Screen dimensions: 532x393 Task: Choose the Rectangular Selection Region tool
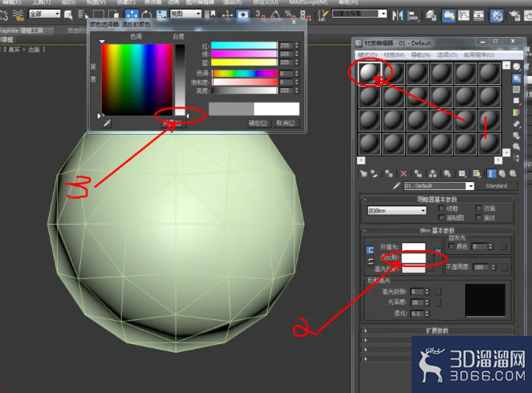coord(99,14)
